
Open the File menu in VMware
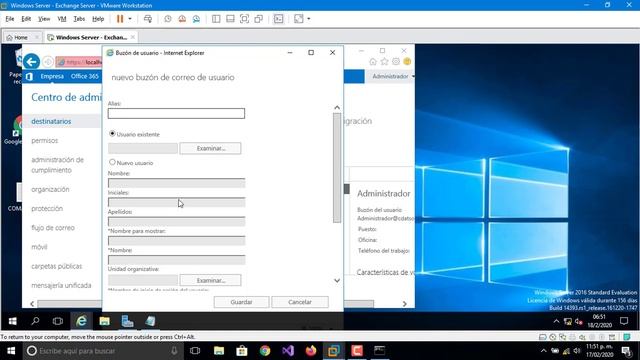(x=10, y=19)
